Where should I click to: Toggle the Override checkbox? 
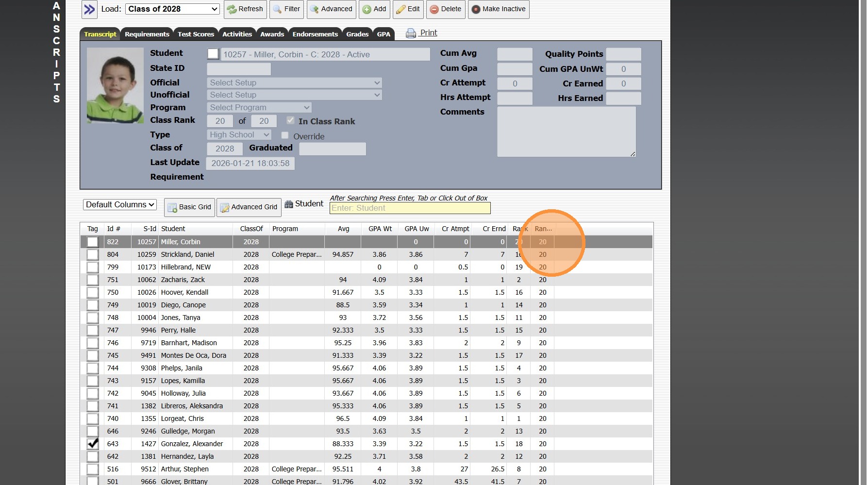click(x=285, y=135)
